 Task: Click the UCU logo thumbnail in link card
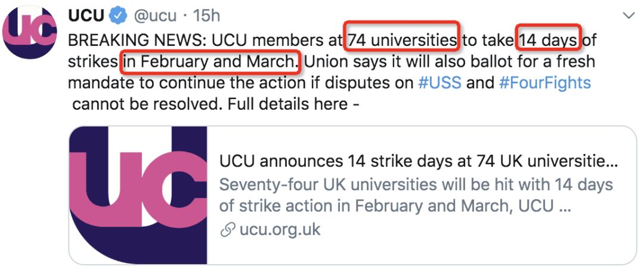[138, 195]
